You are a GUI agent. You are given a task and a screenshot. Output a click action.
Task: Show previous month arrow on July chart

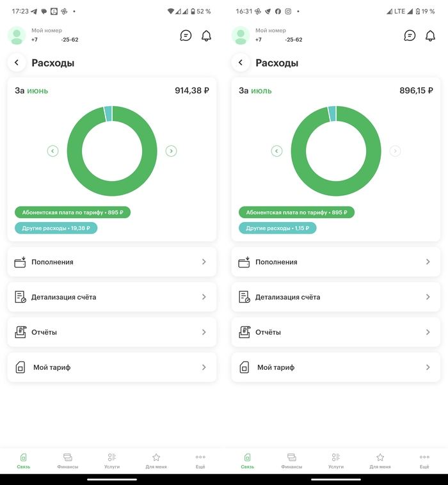pyautogui.click(x=276, y=151)
